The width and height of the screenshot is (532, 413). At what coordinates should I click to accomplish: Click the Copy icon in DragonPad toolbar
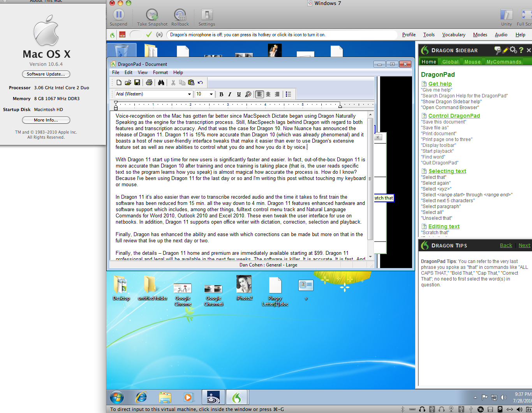[x=182, y=83]
